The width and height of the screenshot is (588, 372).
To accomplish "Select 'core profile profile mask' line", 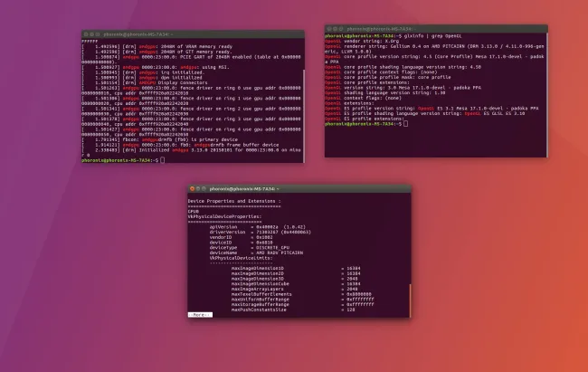I will click(388, 77).
